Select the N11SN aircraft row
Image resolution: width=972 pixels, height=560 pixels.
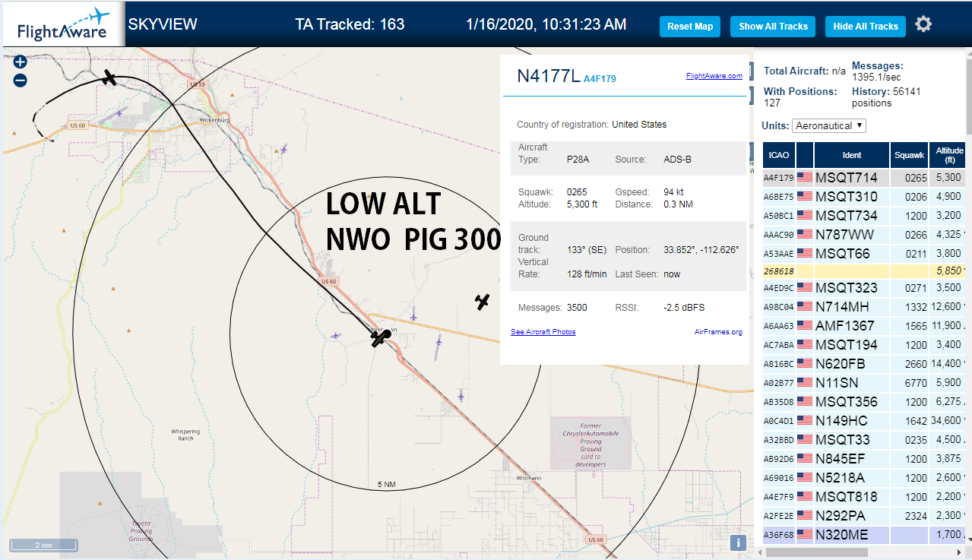(864, 383)
